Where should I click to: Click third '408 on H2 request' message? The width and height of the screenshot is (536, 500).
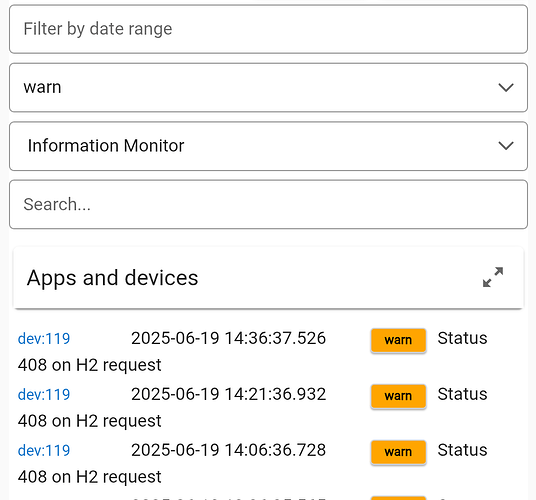pyautogui.click(x=90, y=477)
